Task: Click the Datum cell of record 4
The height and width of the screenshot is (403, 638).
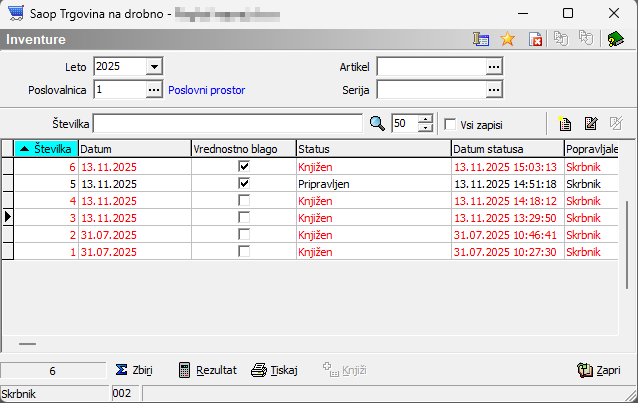Action: (x=135, y=201)
